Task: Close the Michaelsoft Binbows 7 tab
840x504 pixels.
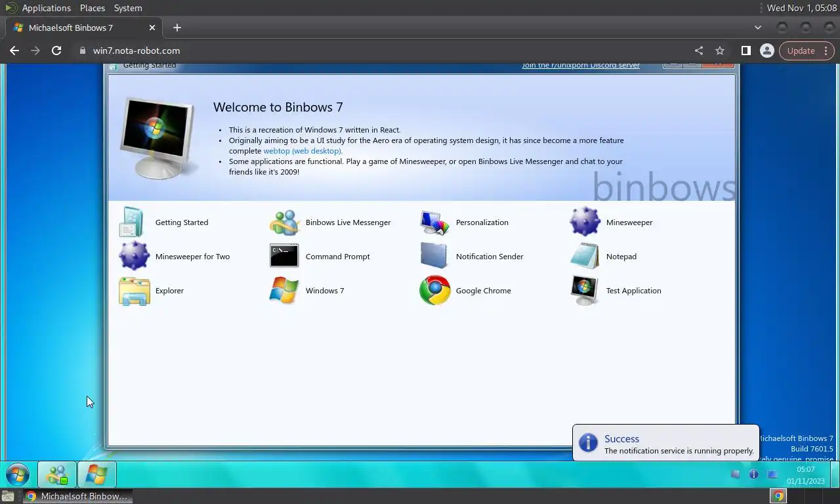Action: pos(152,28)
